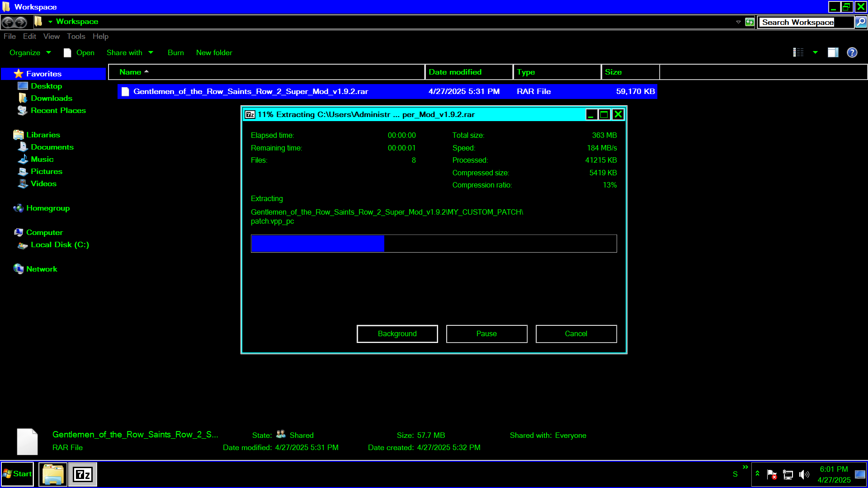Expand the Workspace breadcrumb arrow
868x488 pixels.
(x=50, y=22)
